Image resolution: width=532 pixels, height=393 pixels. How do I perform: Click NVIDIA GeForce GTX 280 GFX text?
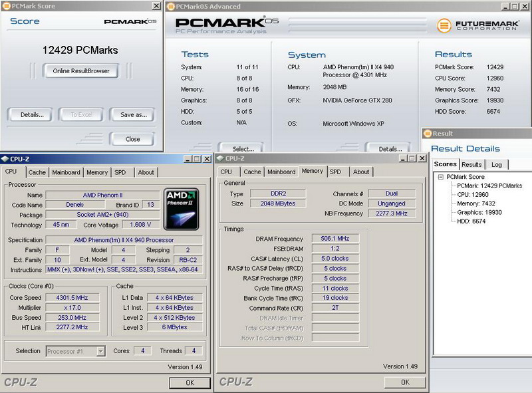pos(357,100)
